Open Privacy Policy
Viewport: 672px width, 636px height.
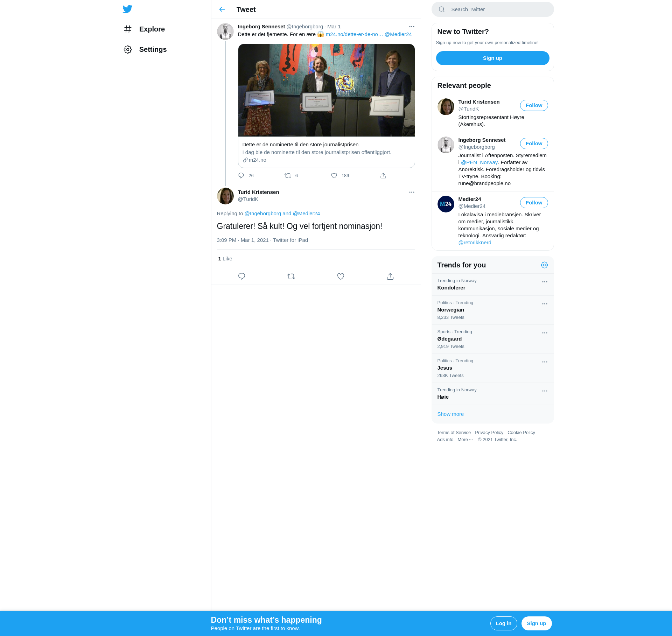coord(489,433)
